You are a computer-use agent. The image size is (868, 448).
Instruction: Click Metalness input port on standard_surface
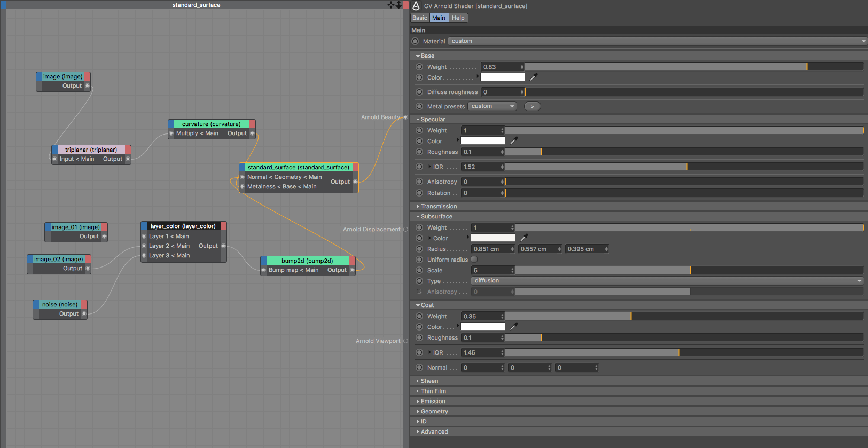[243, 186]
